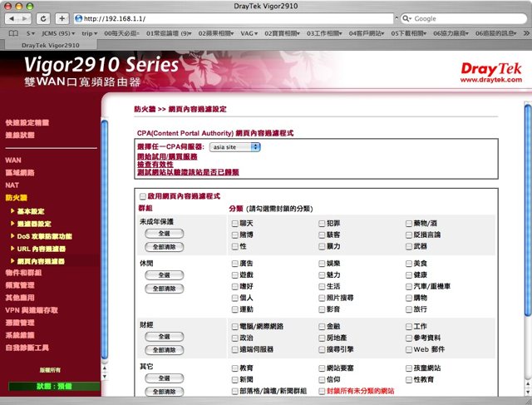Open the 04客戶網站 bookmark folder
The height and width of the screenshot is (405, 532).
[x=367, y=33]
